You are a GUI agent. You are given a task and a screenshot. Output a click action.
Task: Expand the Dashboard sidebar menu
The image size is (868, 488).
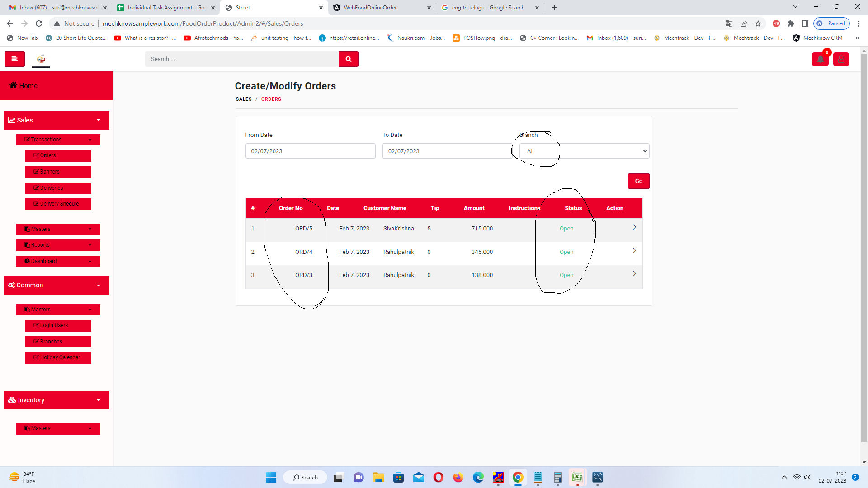(58, 261)
